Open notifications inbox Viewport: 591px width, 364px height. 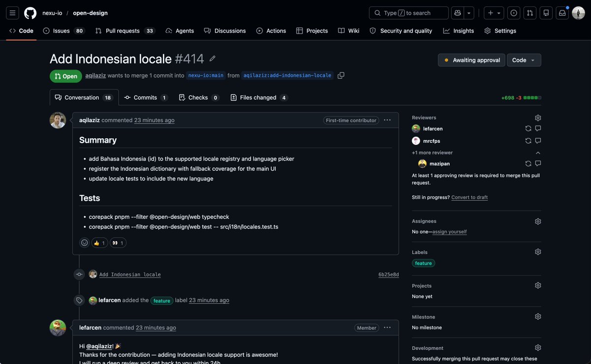click(562, 13)
